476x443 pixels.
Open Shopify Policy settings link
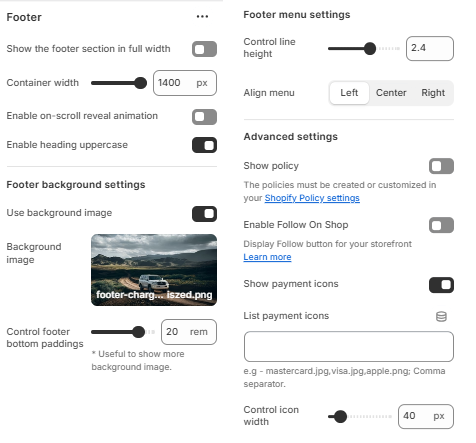(312, 198)
